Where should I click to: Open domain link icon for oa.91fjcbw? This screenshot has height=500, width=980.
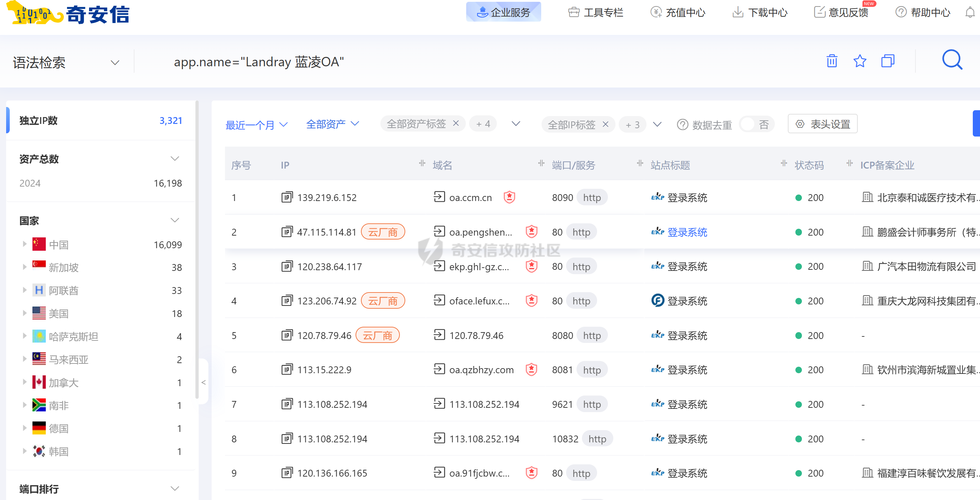439,473
